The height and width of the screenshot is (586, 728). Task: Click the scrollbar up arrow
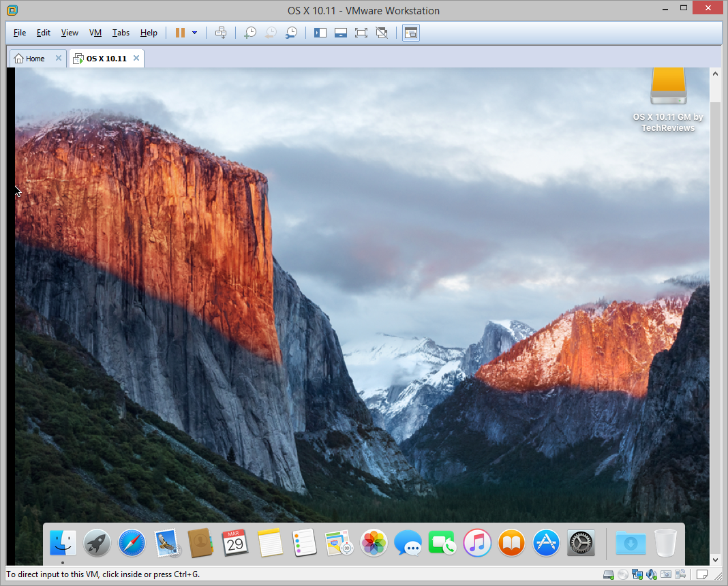coord(715,74)
